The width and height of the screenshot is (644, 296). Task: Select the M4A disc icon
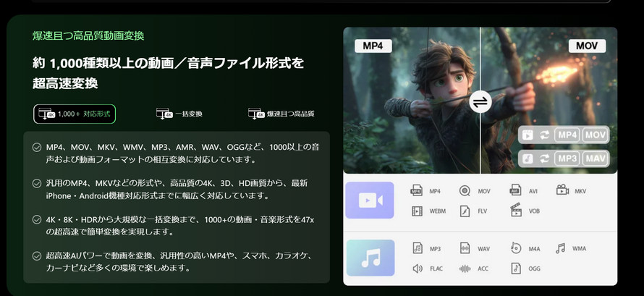click(515, 248)
